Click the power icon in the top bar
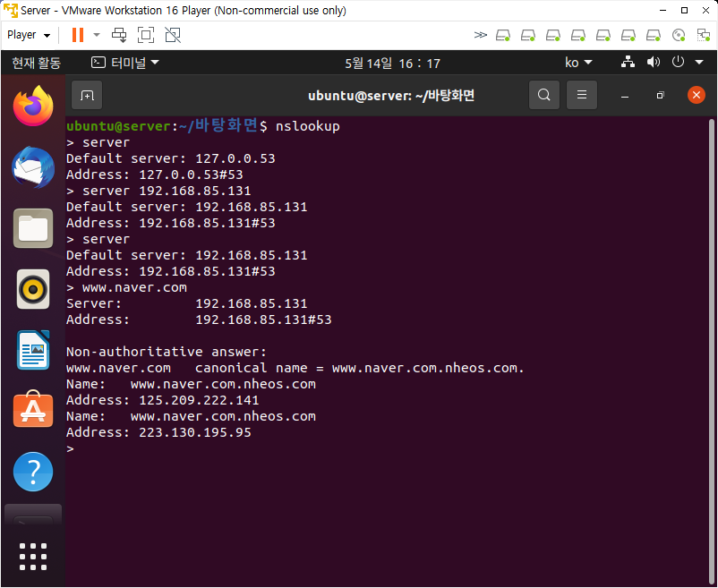The image size is (718, 588). click(678, 62)
